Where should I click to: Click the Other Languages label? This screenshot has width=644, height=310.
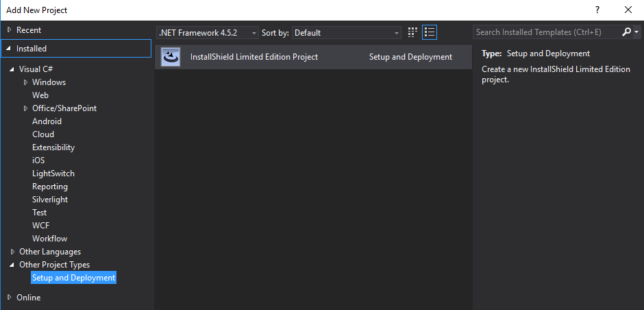(x=50, y=252)
